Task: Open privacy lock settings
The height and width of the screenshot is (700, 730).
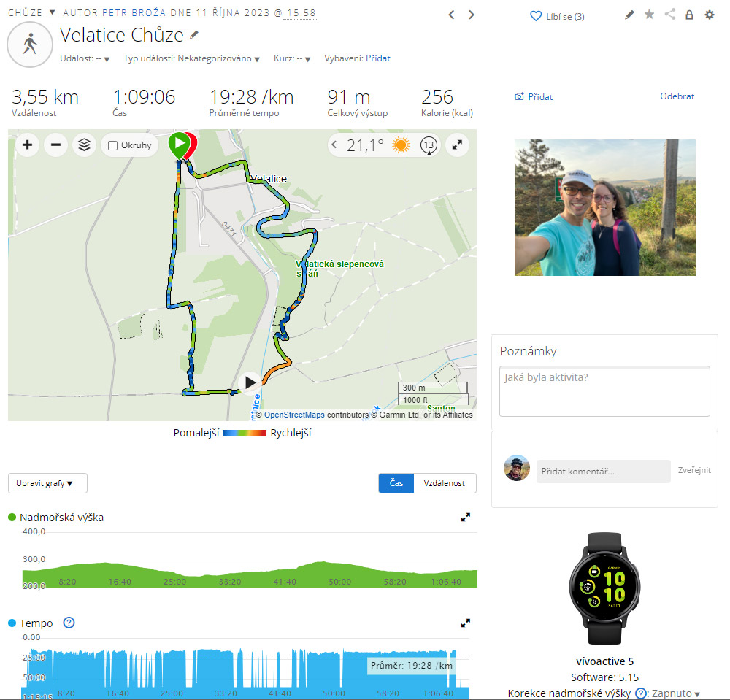Action: 689,15
